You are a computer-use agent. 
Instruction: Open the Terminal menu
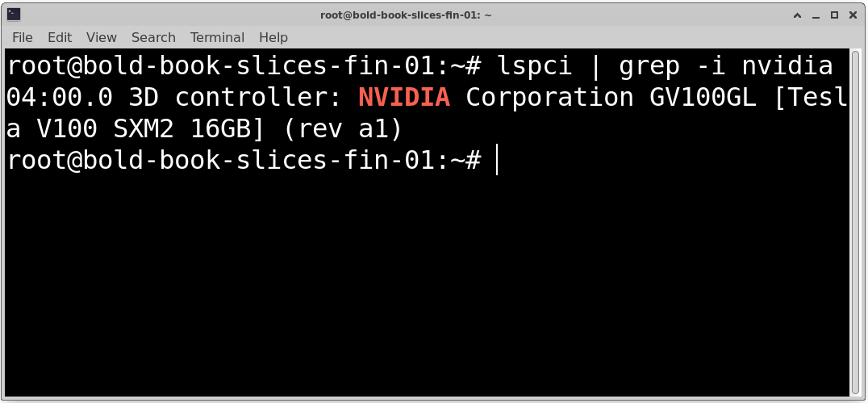[217, 37]
